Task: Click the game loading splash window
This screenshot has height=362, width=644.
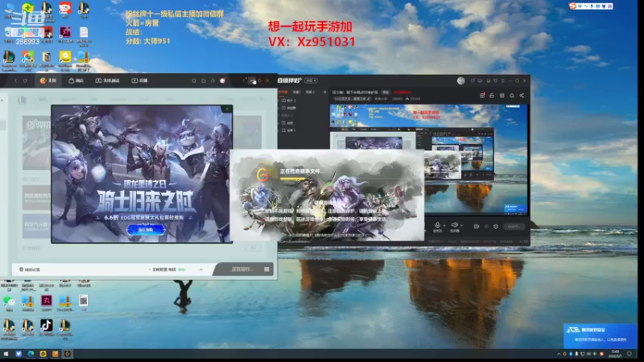Action: pos(328,195)
